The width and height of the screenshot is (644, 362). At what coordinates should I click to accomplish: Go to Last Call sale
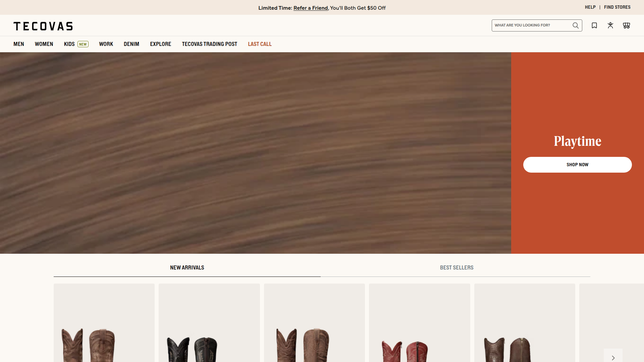260,44
